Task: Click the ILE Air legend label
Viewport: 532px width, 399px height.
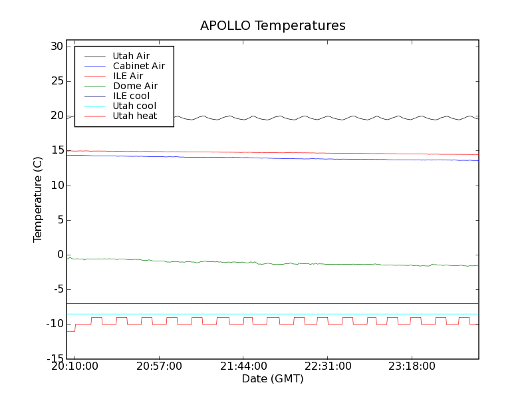Action: [128, 76]
